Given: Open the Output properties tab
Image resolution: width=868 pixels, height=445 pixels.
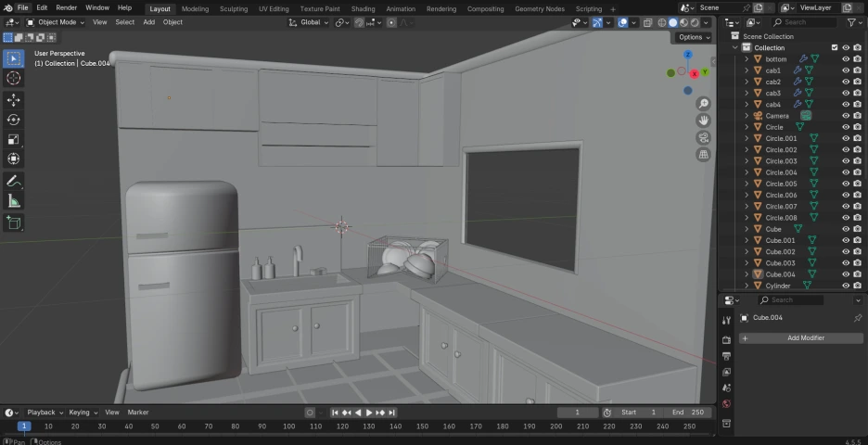Looking at the screenshot, I should pos(727,356).
